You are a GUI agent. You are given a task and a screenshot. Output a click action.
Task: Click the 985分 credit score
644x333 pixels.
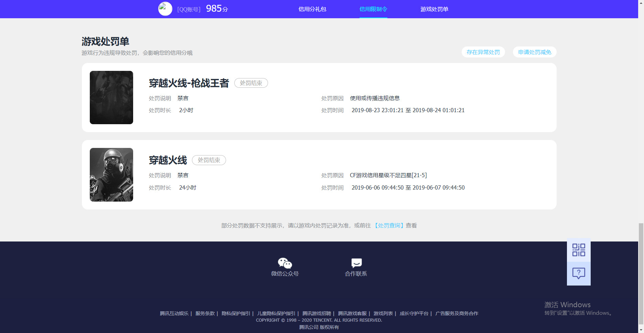(217, 9)
